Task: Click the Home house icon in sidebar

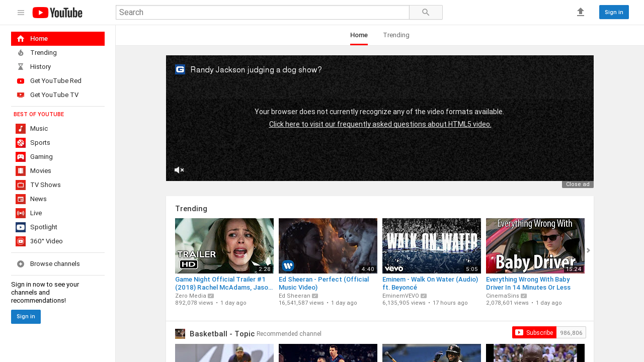Action: point(21,39)
